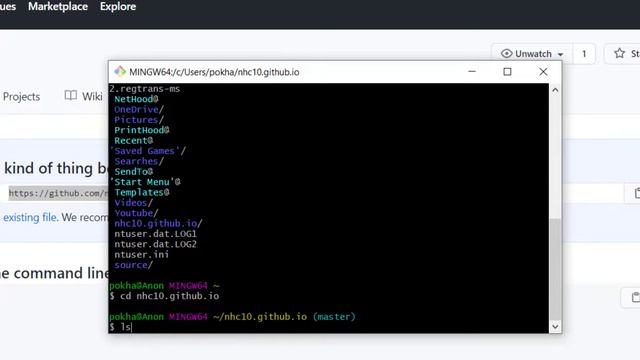Click the MINGW64 window title text
This screenshot has height=360, width=640.
[214, 72]
